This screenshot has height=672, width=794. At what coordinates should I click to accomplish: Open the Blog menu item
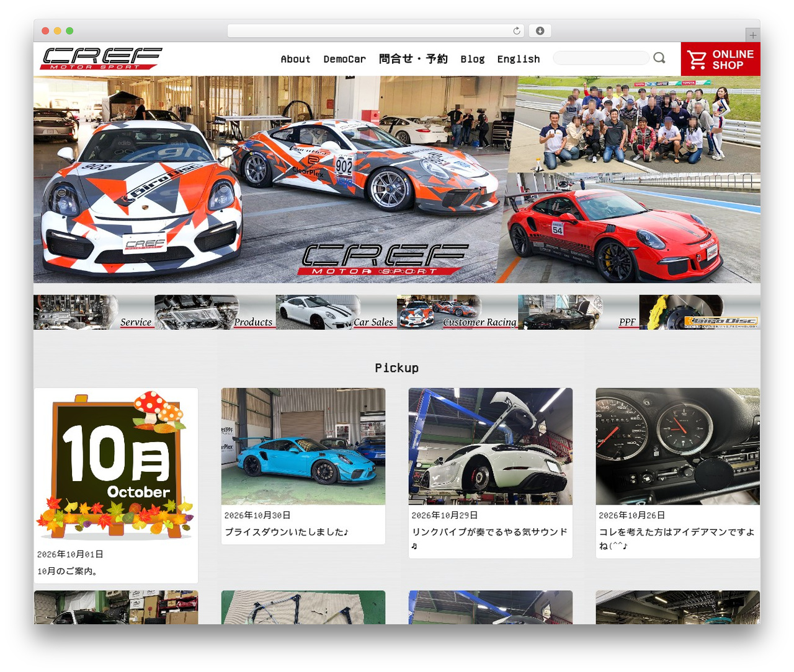tap(472, 59)
